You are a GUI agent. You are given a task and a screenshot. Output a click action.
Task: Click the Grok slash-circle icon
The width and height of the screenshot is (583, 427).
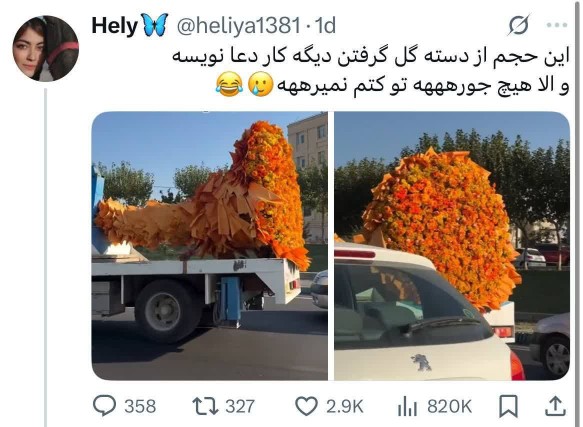point(519,25)
